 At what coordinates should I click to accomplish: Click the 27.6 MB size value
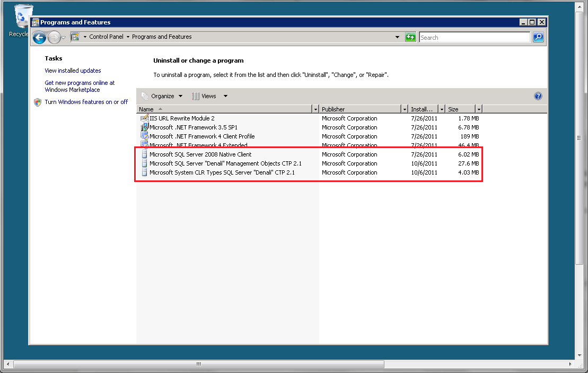[468, 163]
